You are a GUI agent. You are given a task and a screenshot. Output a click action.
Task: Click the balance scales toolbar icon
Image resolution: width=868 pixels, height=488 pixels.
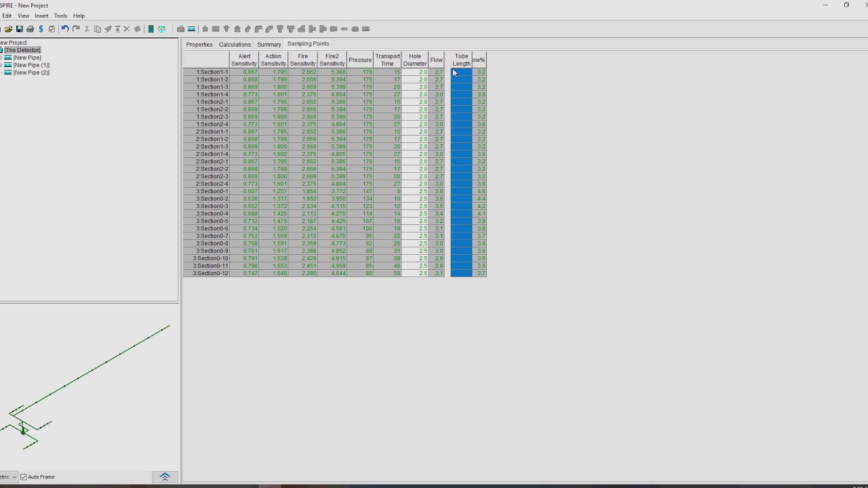pyautogui.click(x=161, y=29)
